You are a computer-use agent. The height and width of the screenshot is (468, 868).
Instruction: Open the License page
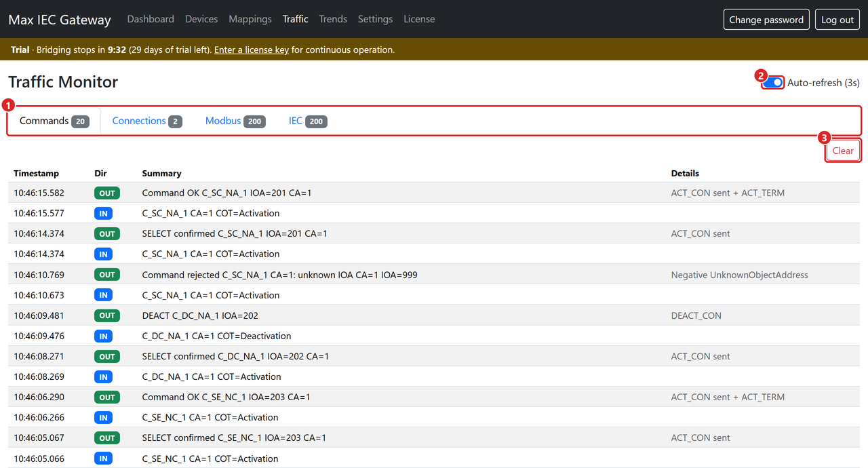pos(419,19)
